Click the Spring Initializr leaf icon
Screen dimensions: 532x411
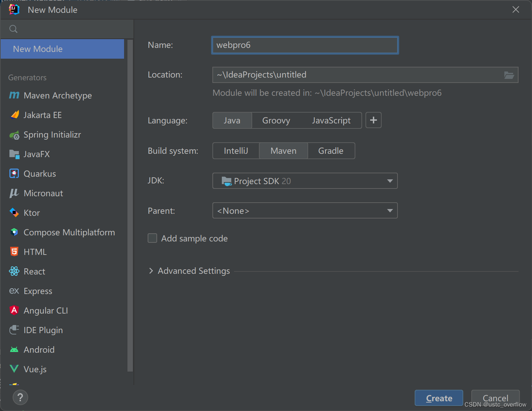point(14,135)
